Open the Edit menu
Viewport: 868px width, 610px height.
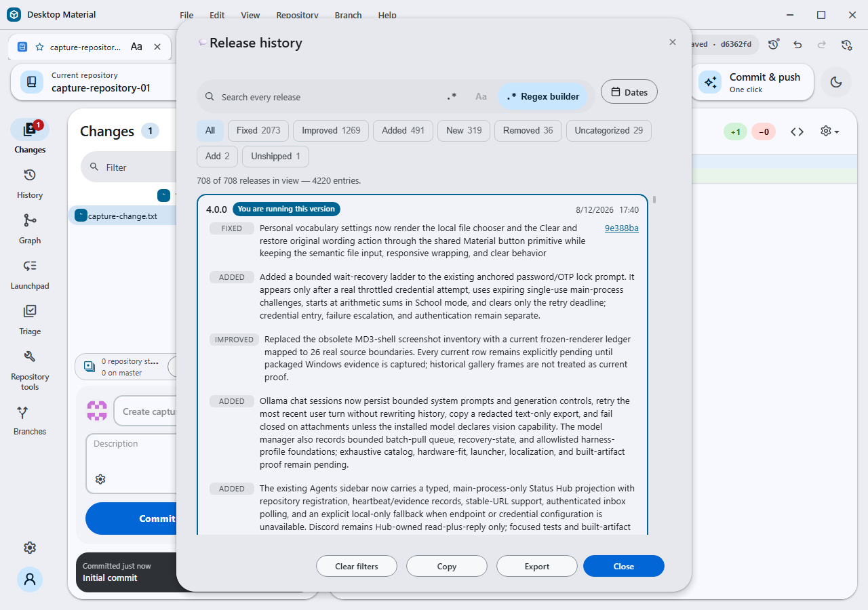[217, 15]
